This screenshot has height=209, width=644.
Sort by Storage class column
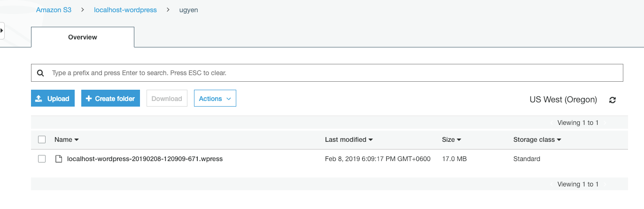tap(537, 139)
